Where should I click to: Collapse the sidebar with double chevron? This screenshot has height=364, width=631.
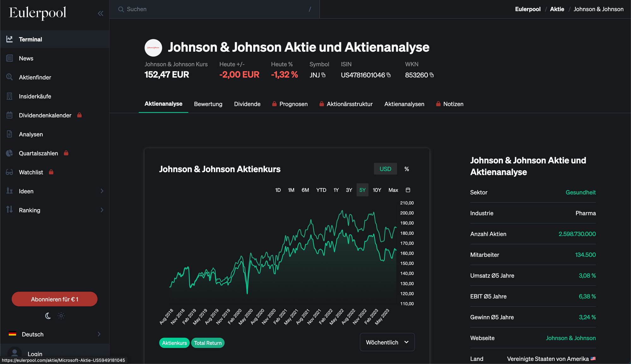pos(100,13)
